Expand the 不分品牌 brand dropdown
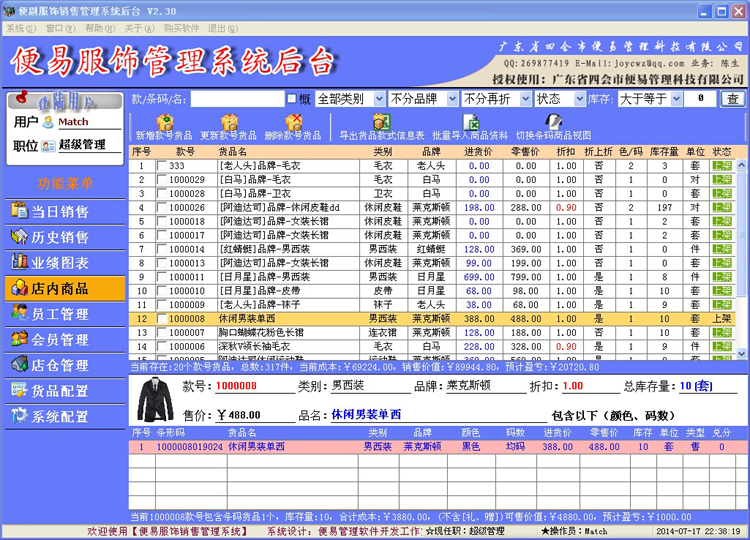The height and width of the screenshot is (540, 750). (x=452, y=99)
